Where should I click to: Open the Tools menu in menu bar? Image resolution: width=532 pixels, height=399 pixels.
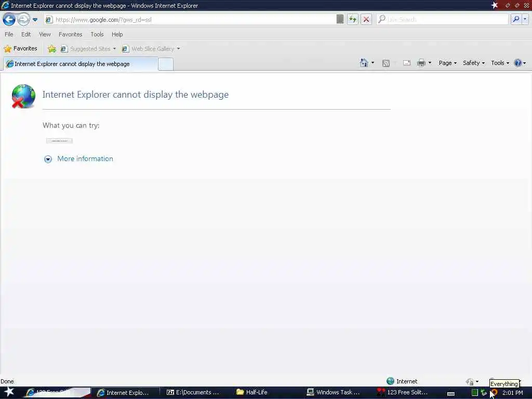pyautogui.click(x=97, y=34)
